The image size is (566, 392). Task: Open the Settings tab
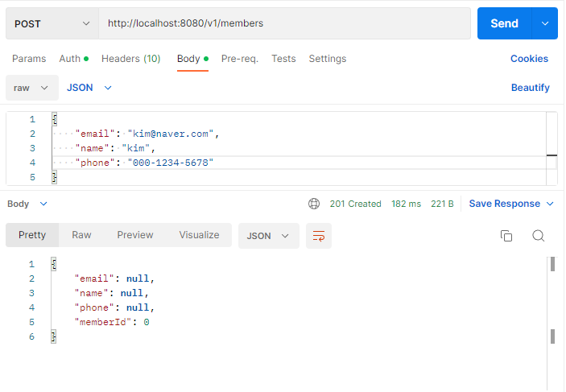(x=328, y=59)
